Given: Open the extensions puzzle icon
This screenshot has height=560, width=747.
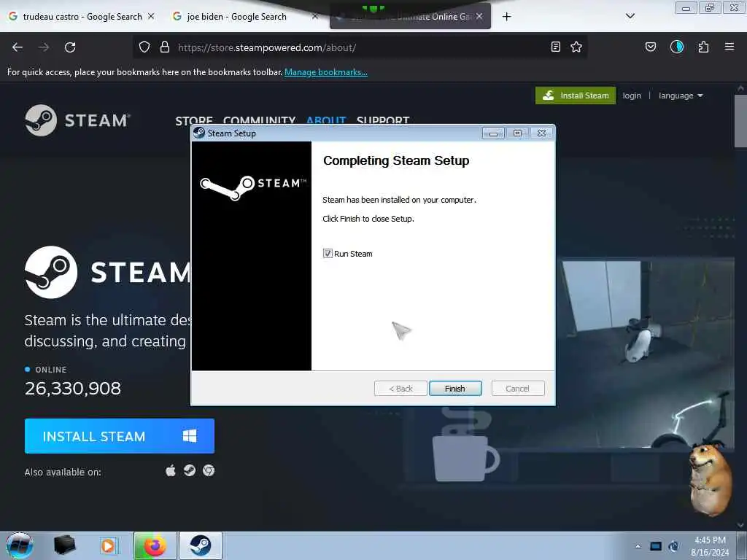Looking at the screenshot, I should (x=703, y=47).
